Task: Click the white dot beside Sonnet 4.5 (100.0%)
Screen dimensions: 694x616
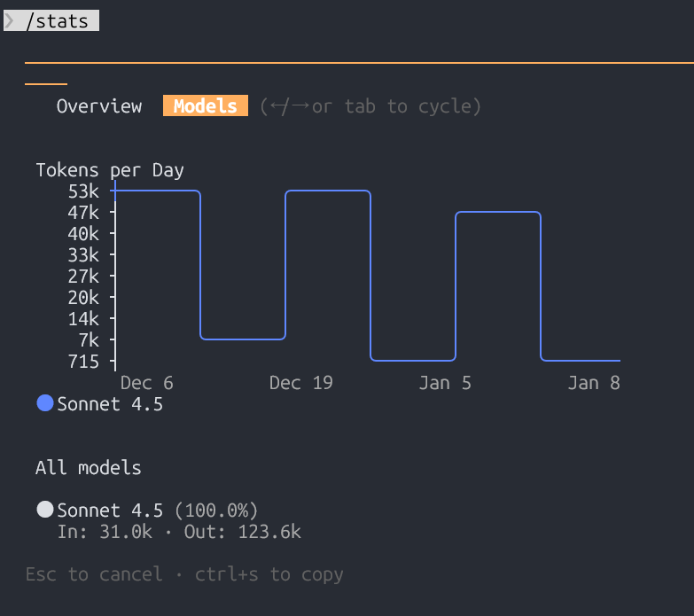Action: pyautogui.click(x=45, y=510)
